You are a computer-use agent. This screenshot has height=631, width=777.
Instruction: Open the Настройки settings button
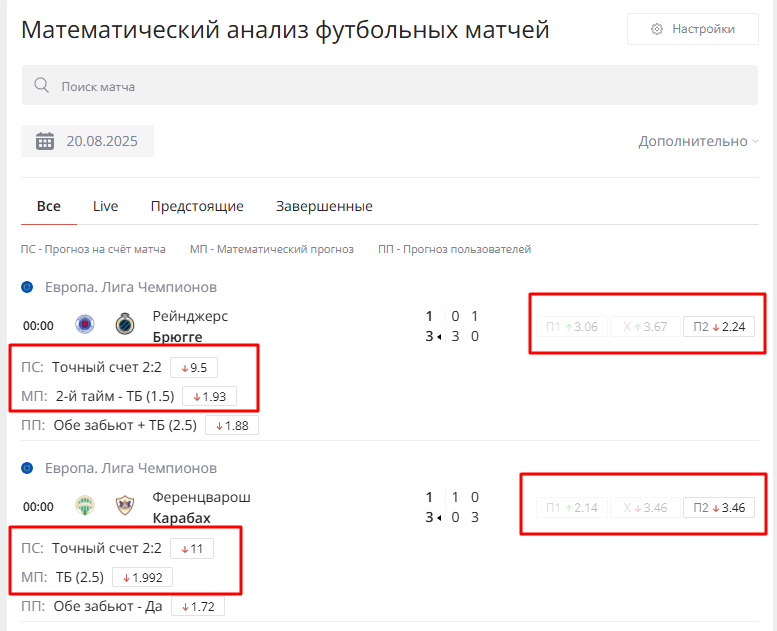click(693, 29)
